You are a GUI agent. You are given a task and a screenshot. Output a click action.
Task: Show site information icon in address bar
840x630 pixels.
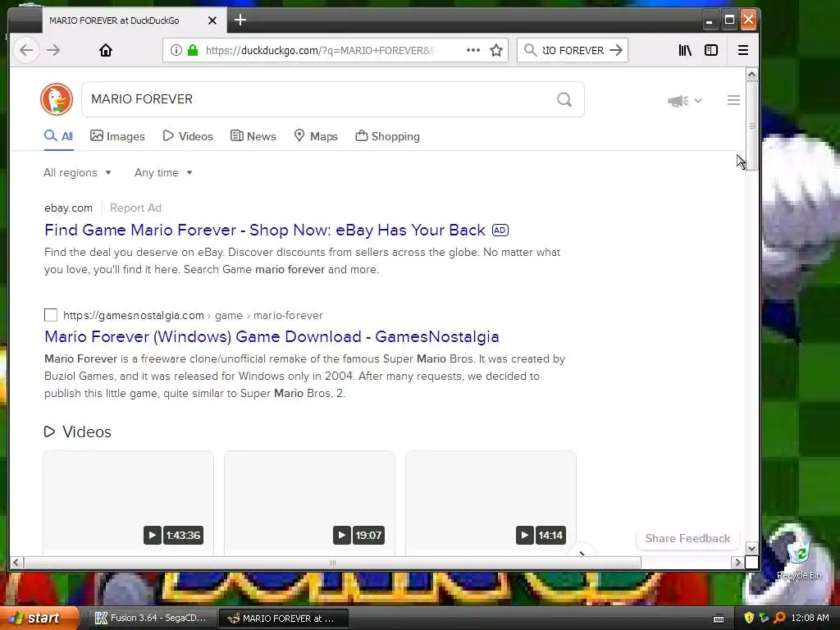click(176, 50)
